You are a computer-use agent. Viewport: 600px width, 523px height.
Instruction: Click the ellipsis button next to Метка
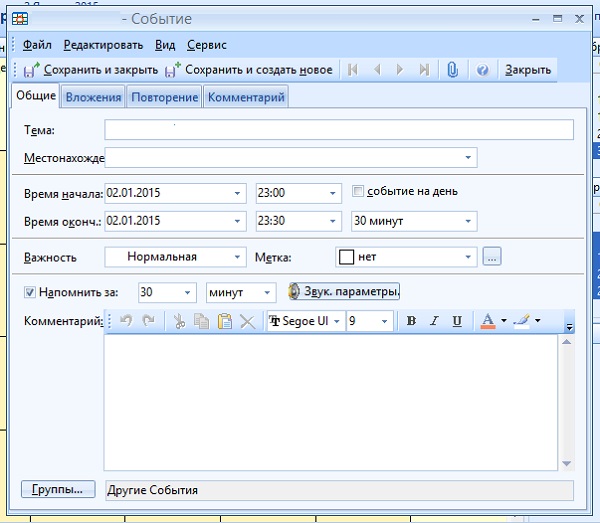pos(492,256)
